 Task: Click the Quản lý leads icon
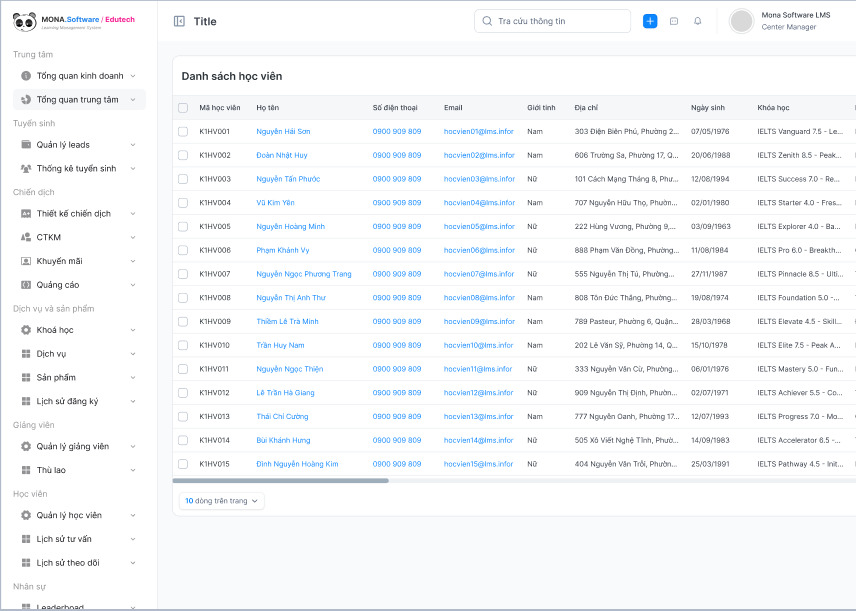[x=26, y=145]
